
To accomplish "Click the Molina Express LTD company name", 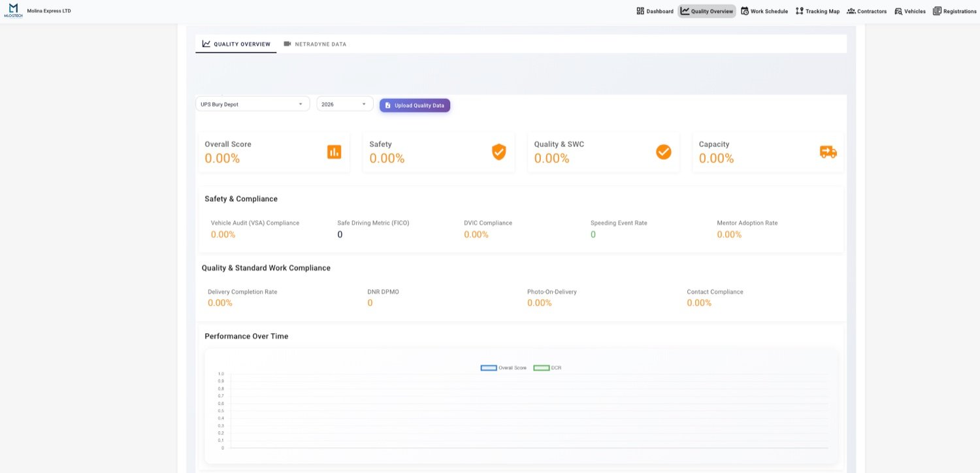I will click(x=49, y=11).
